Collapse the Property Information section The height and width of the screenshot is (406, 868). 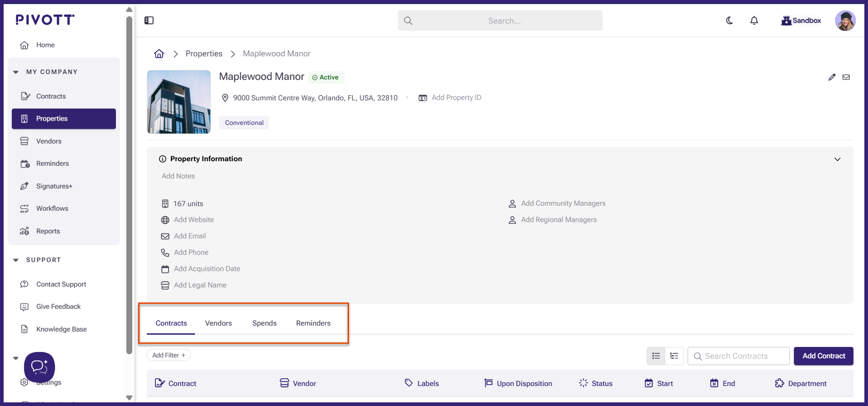pyautogui.click(x=837, y=159)
